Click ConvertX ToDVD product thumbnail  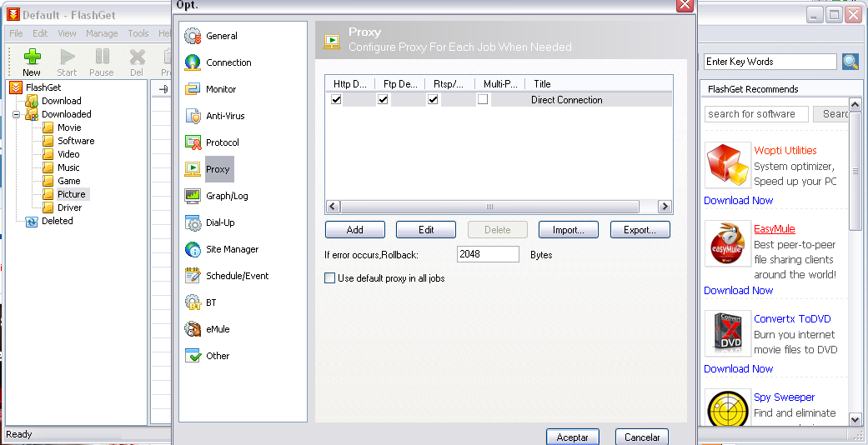(x=728, y=333)
